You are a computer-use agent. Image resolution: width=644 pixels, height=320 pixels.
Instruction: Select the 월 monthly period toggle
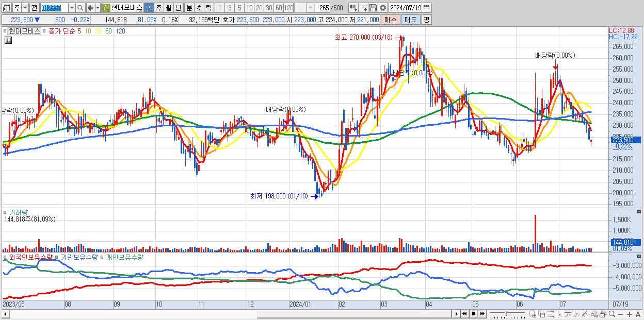click(168, 8)
